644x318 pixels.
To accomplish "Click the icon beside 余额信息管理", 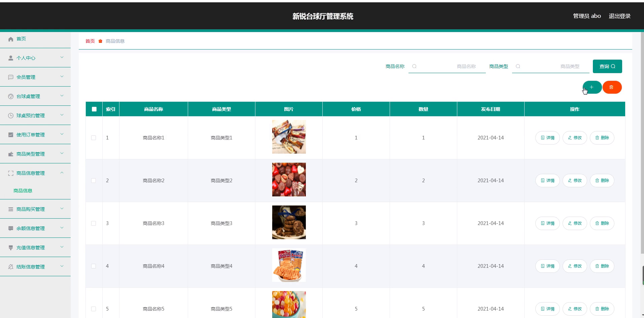I will 11,228.
